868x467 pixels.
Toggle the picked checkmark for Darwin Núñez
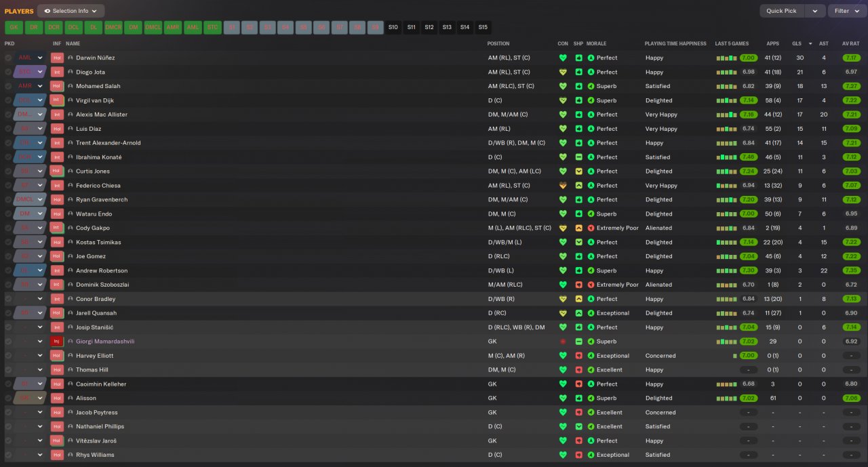[8, 58]
